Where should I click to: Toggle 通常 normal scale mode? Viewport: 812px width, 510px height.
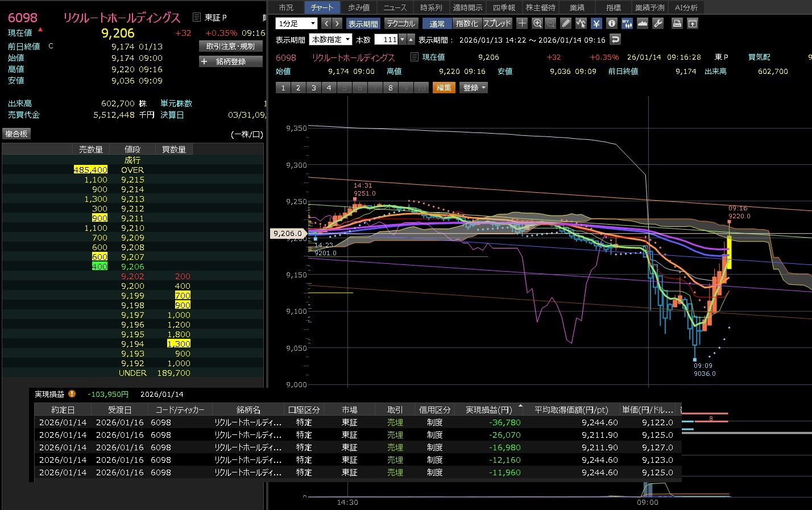(437, 23)
